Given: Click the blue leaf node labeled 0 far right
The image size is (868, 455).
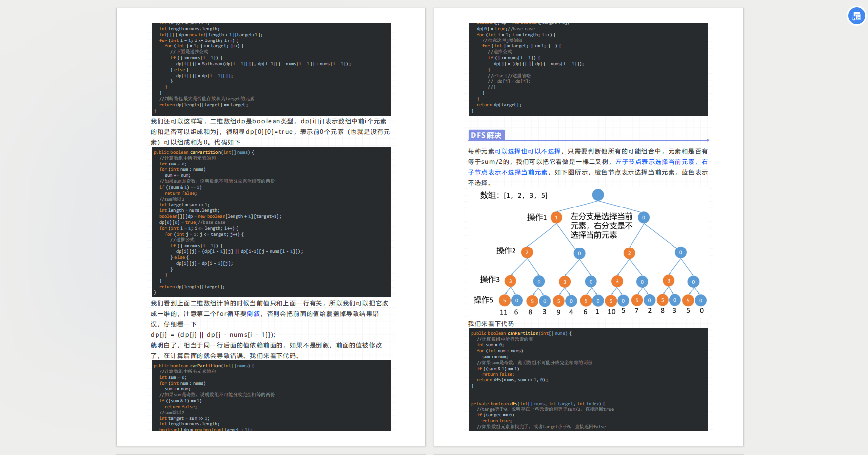Looking at the screenshot, I should pyautogui.click(x=700, y=300).
